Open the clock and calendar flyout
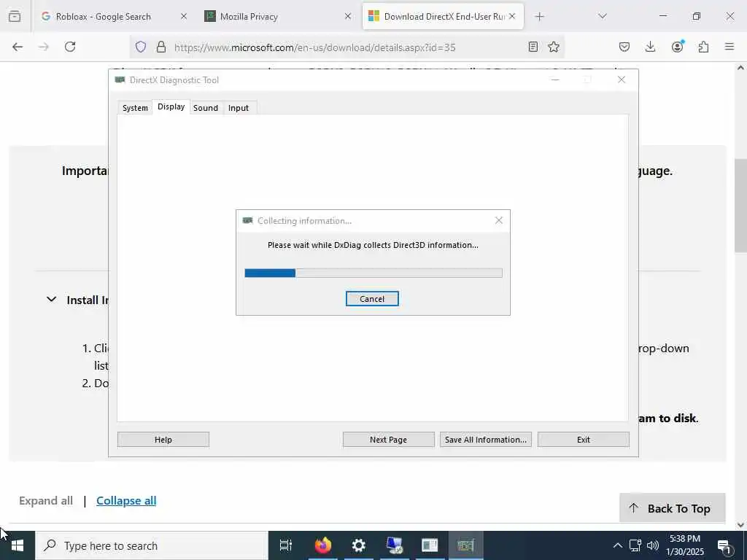The image size is (747, 560). click(x=686, y=545)
